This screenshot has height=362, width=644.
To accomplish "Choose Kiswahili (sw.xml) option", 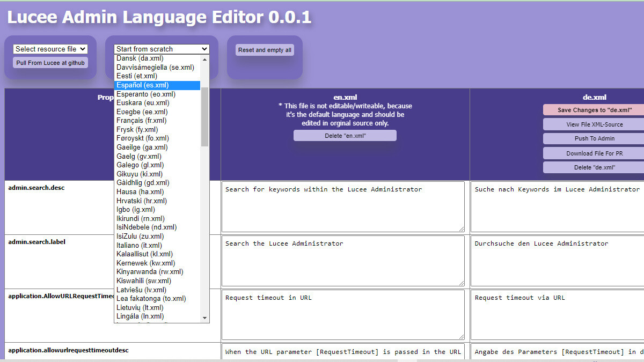I will [x=157, y=281].
